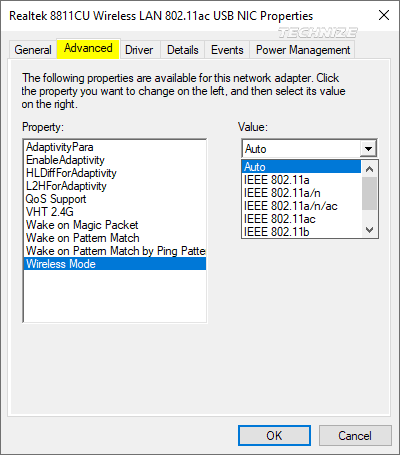Screen dimensions: 400x455
Task: Click the value list scrollbar thumb
Action: [x=369, y=193]
